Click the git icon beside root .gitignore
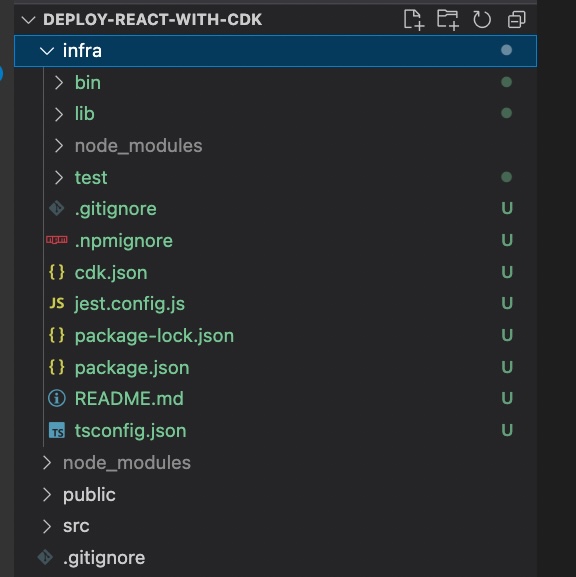This screenshot has width=576, height=577. click(45, 557)
